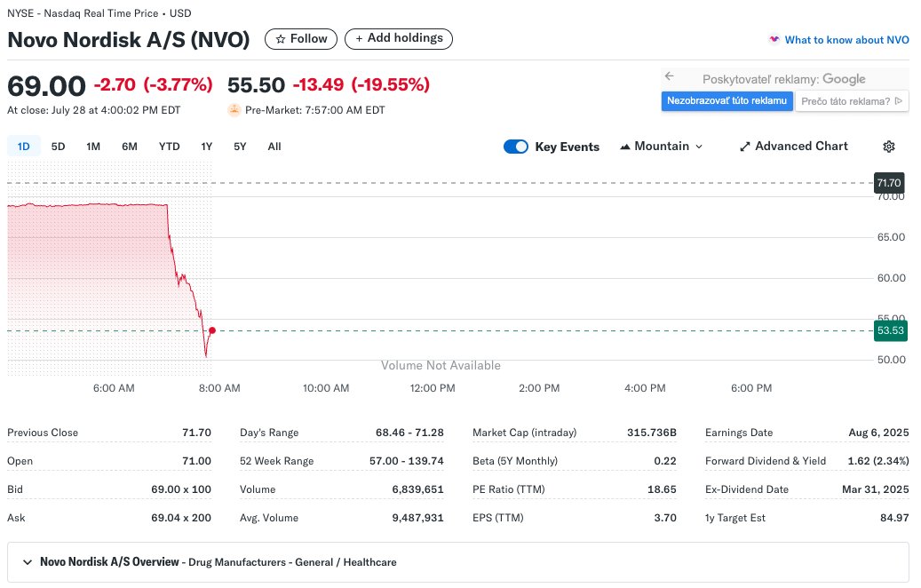921x588 pixels.
Task: Click Prečo táto reklama? button
Action: pyautogui.click(x=852, y=101)
